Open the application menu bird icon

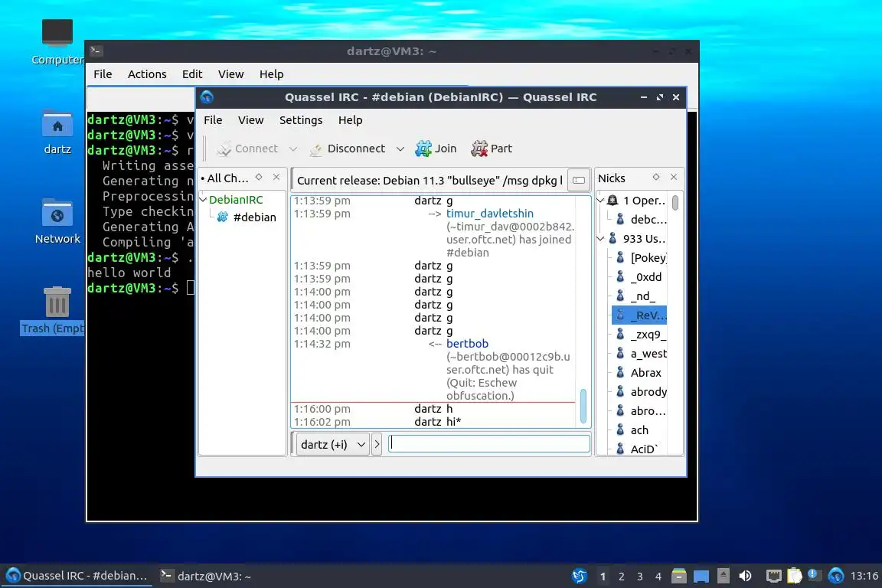(580, 576)
